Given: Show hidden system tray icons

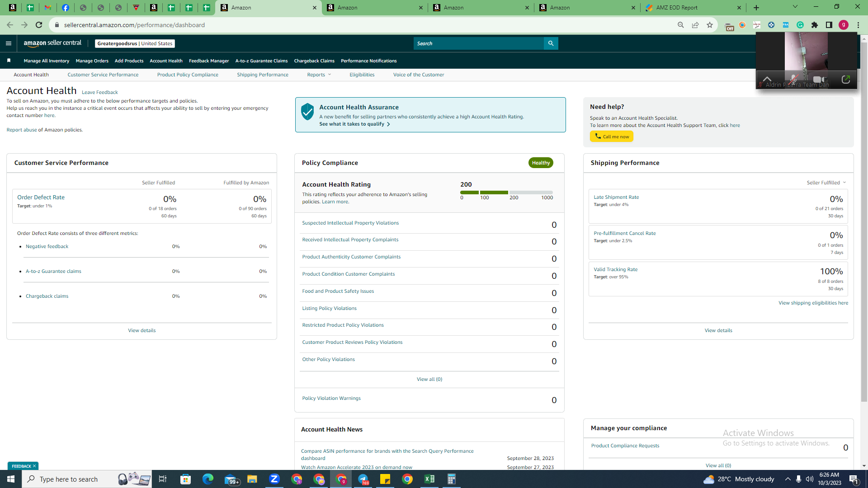Looking at the screenshot, I should click(x=788, y=479).
